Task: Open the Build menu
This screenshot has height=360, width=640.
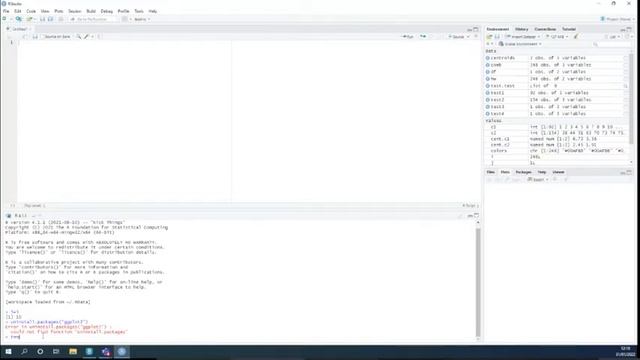Action: [91, 11]
